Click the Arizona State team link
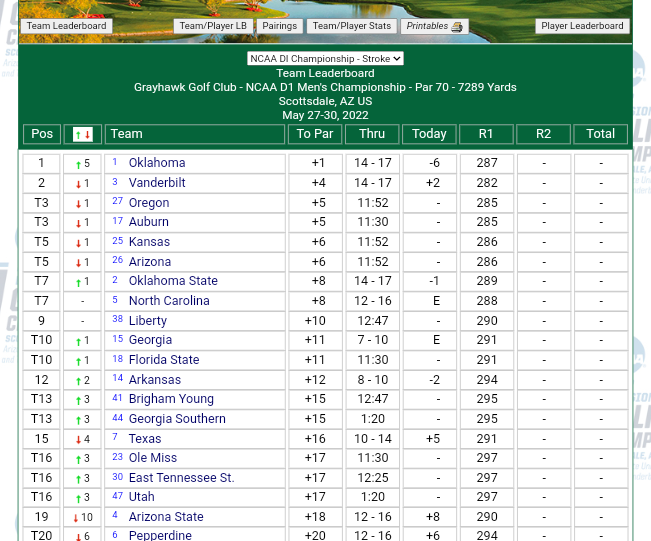Image resolution: width=651 pixels, height=541 pixels. coord(166,517)
